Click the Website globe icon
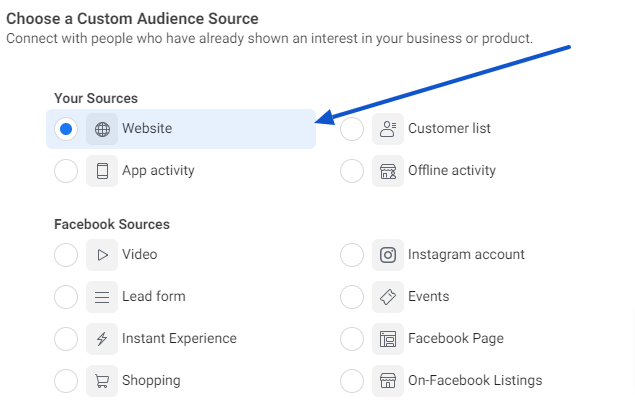The width and height of the screenshot is (635, 412). tap(102, 129)
